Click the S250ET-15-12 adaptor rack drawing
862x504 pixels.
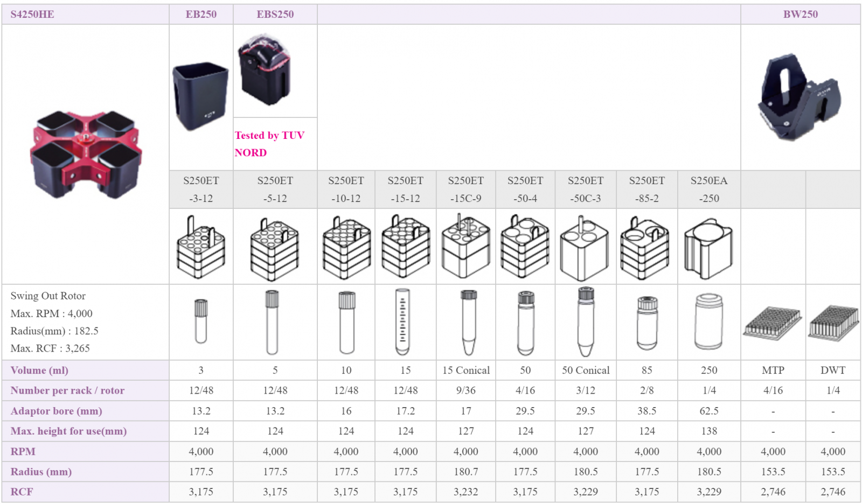click(x=406, y=246)
